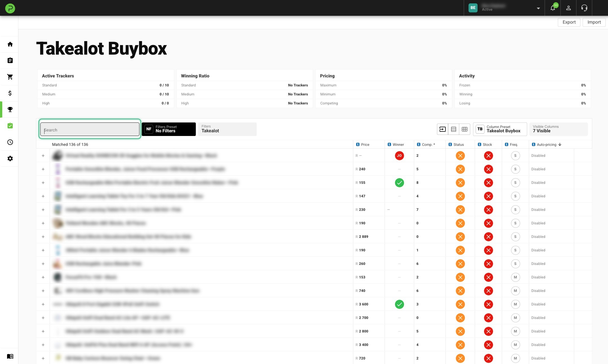Open the notifications bell icon
This screenshot has width=608, height=364.
click(553, 8)
